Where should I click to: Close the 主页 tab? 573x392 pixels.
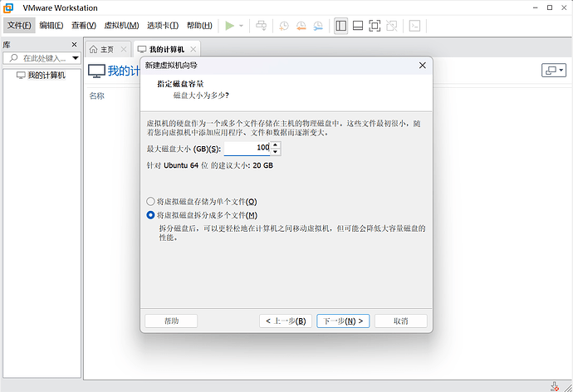(x=124, y=49)
